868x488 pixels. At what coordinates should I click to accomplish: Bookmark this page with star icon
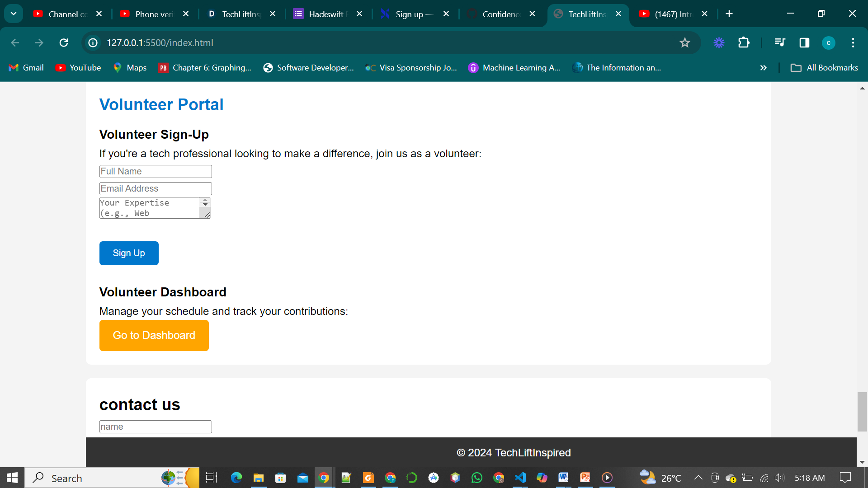coord(684,42)
